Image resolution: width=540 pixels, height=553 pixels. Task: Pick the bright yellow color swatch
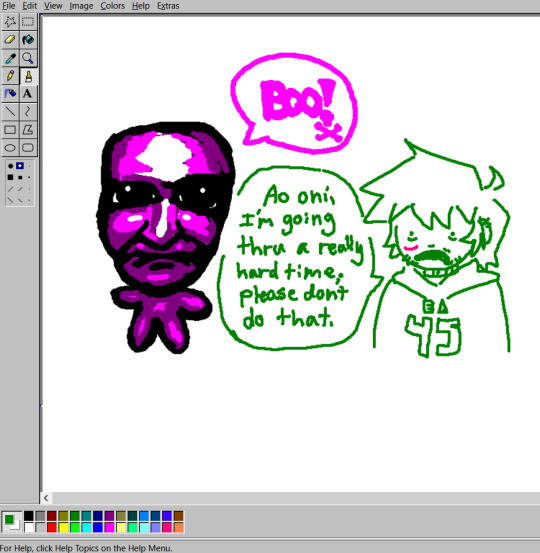(x=63, y=528)
